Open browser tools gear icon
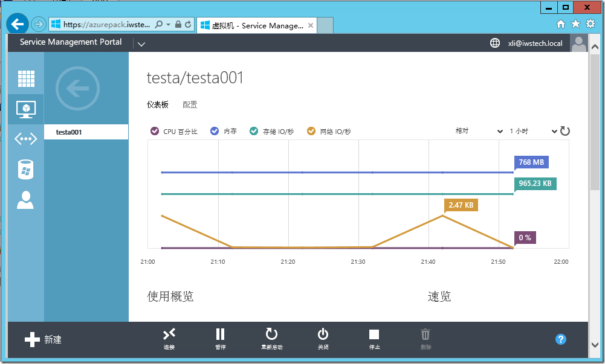The image size is (605, 364). (590, 24)
